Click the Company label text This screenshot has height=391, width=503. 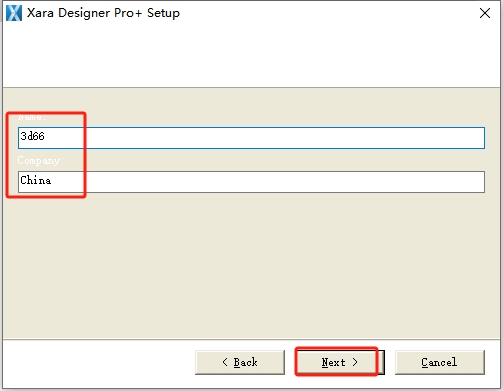(x=40, y=161)
